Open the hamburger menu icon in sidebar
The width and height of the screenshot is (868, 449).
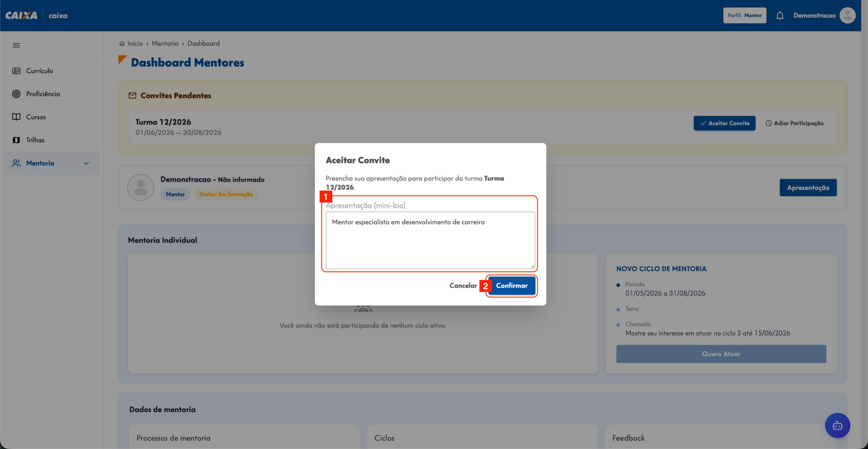(x=16, y=45)
